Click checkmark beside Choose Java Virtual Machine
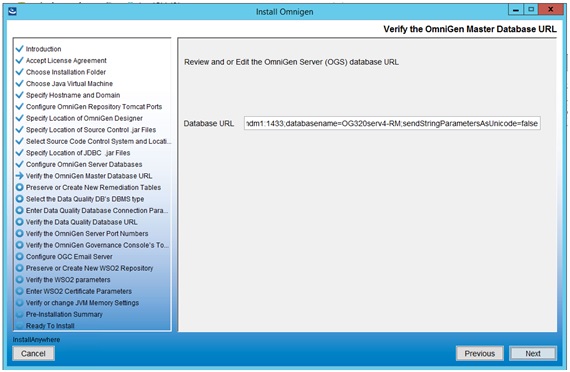The height and width of the screenshot is (372, 570). (x=20, y=83)
